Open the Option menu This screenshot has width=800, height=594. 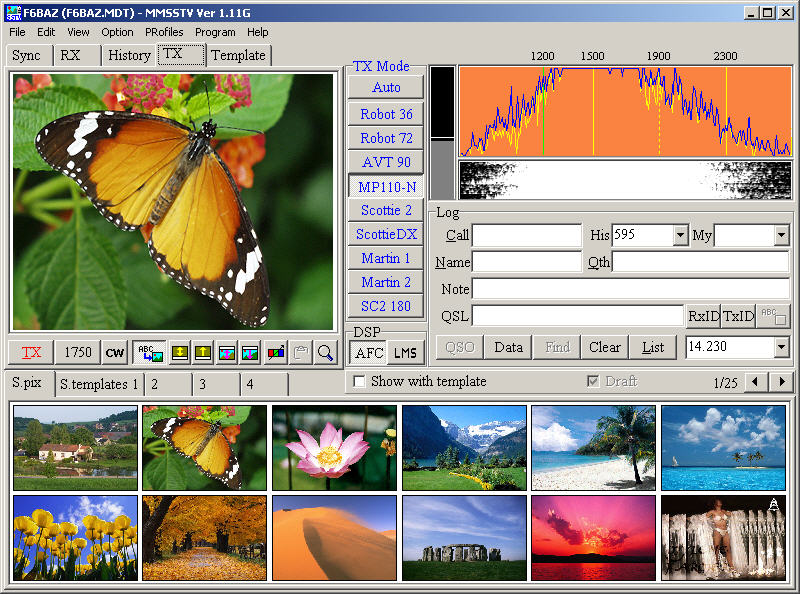point(117,32)
